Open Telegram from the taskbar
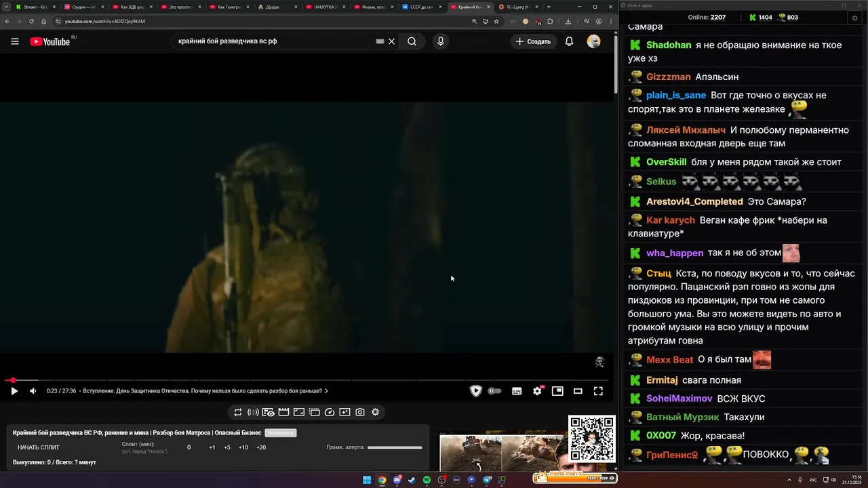The image size is (868, 488). (486, 480)
